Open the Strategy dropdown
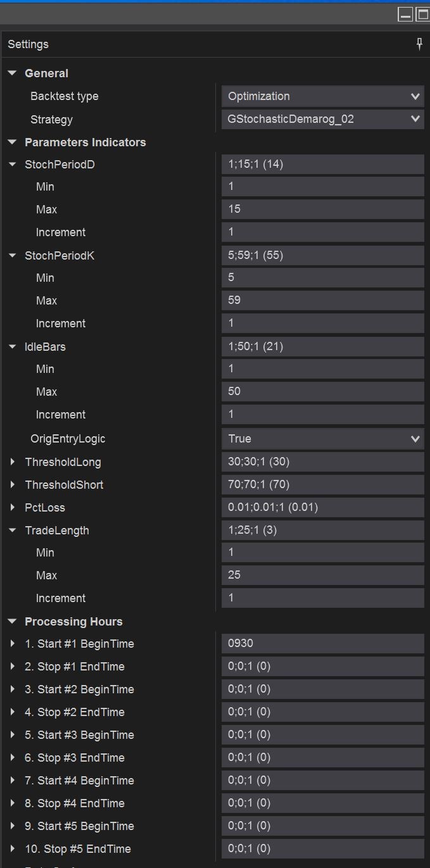 point(322,119)
